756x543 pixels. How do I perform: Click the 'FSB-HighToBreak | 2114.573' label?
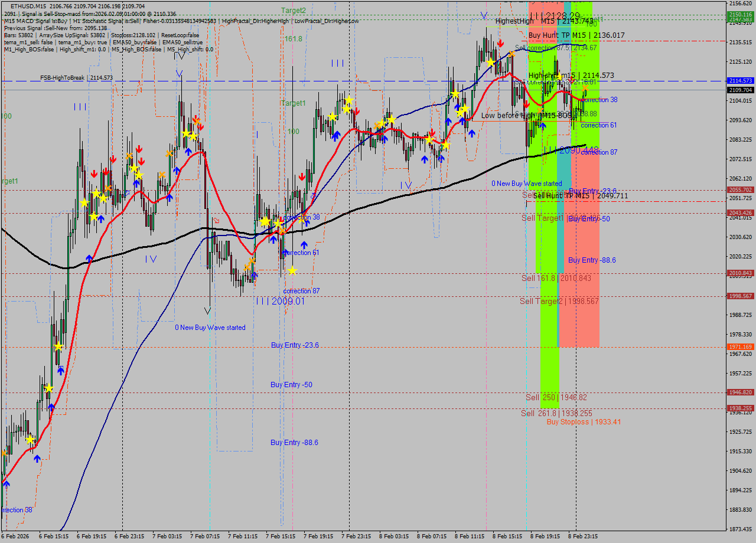[76, 78]
